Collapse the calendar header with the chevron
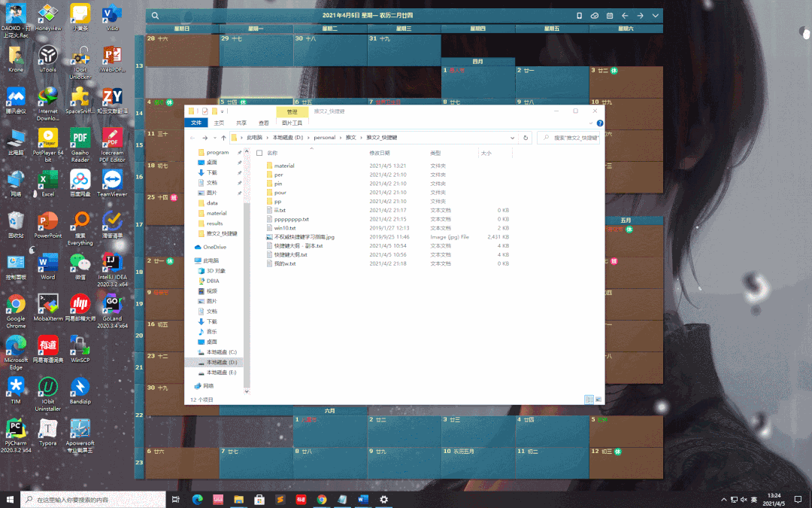Screen dimensions: 812x508 (656, 16)
